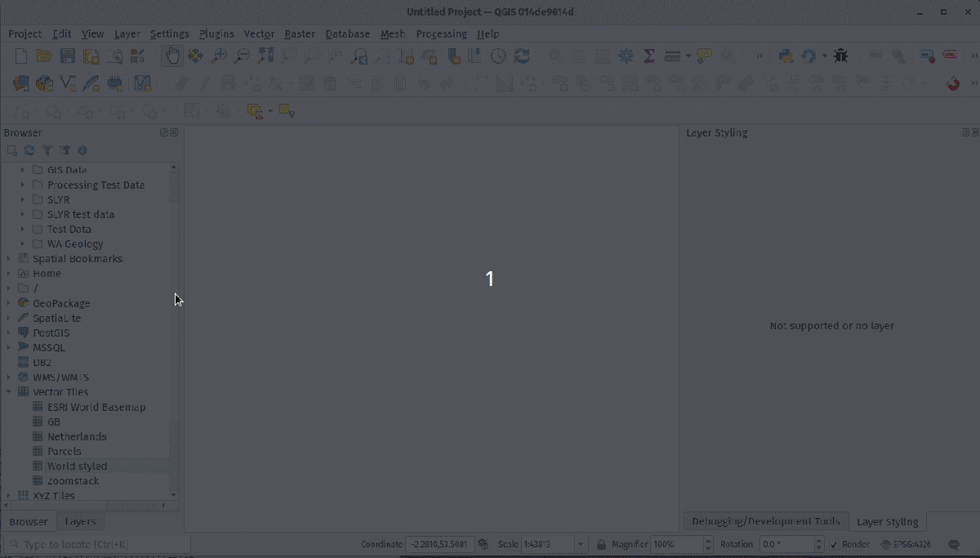Open the Python Console icon
Image resolution: width=980 pixels, height=558 pixels.
[x=786, y=56]
